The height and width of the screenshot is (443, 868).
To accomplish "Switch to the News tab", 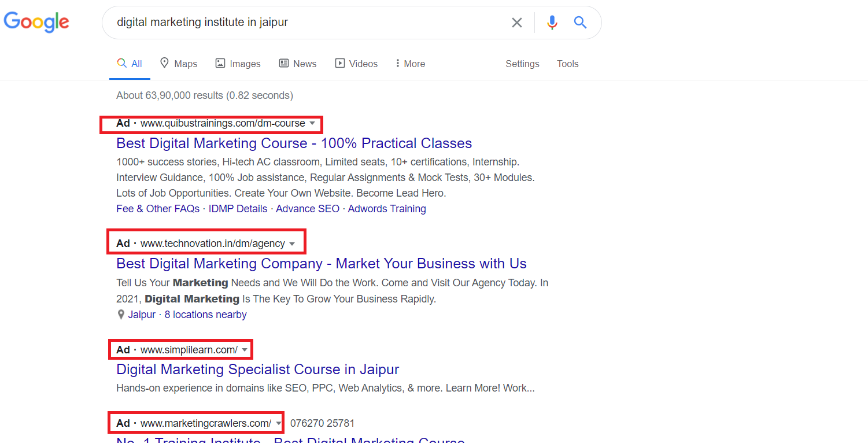I will click(x=305, y=63).
